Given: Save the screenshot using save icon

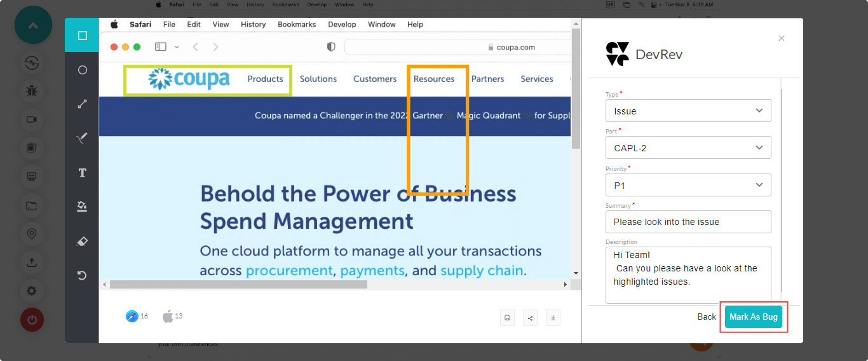Looking at the screenshot, I should 507,318.
